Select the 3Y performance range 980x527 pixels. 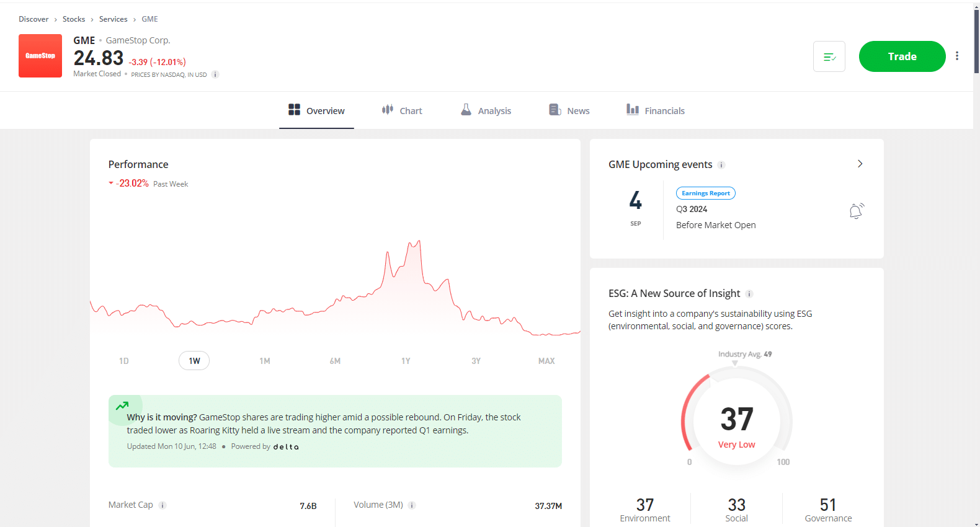[x=476, y=361]
